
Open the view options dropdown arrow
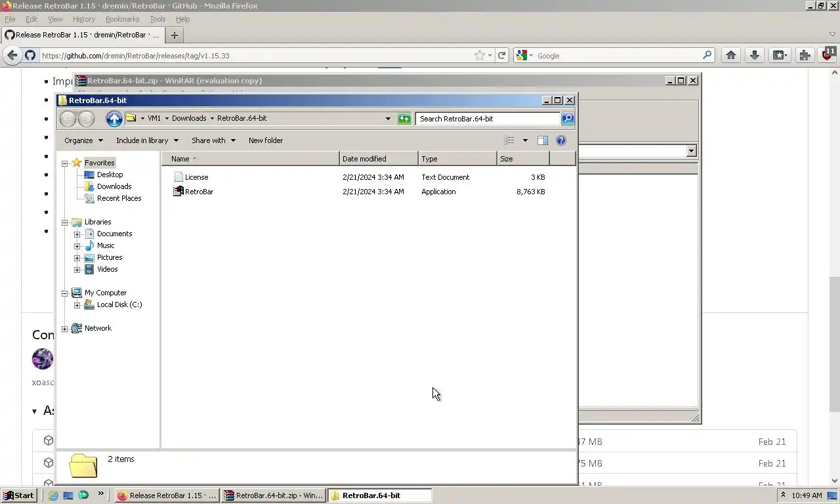click(x=525, y=140)
